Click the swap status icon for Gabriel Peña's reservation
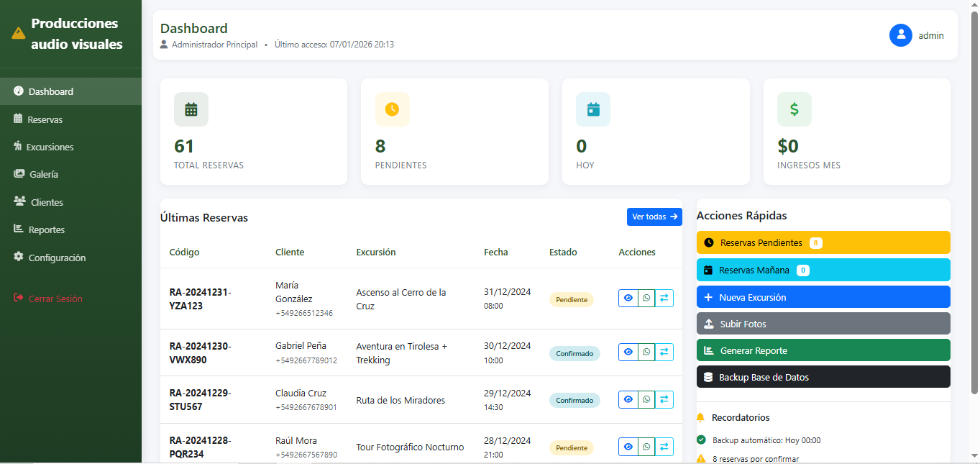 click(664, 352)
